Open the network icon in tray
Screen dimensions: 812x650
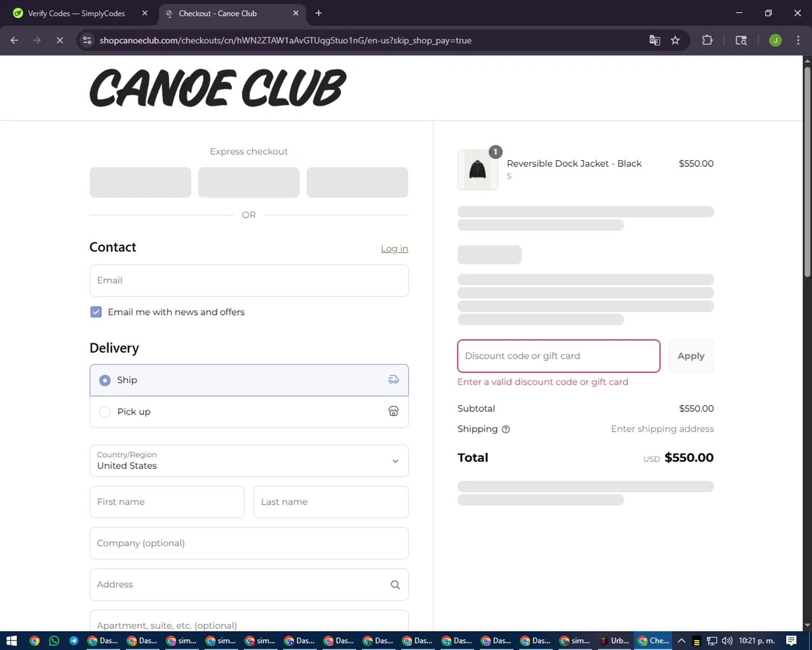pyautogui.click(x=712, y=641)
